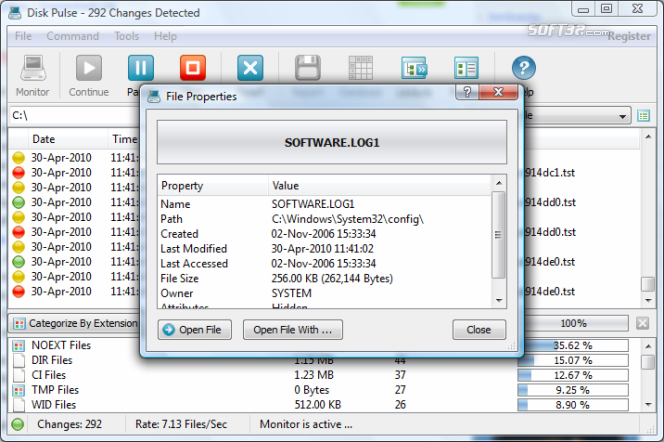Click the 512.00 KB size of WID Files
664x442 pixels.
coord(318,405)
